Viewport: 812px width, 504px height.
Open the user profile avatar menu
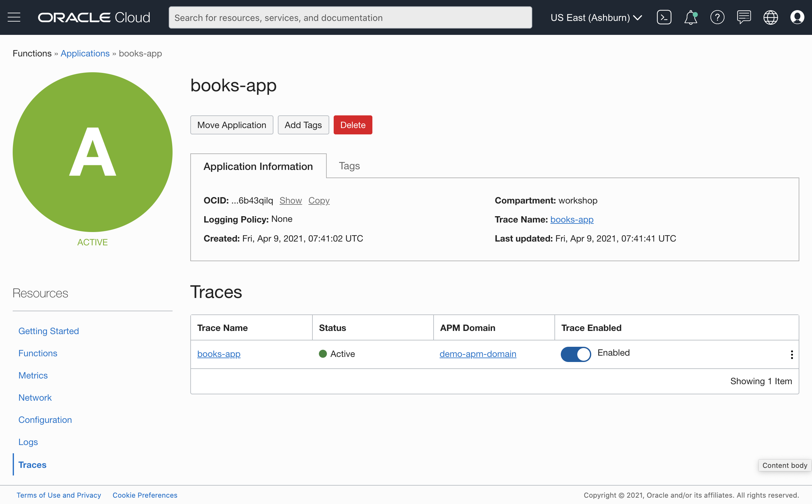(797, 17)
